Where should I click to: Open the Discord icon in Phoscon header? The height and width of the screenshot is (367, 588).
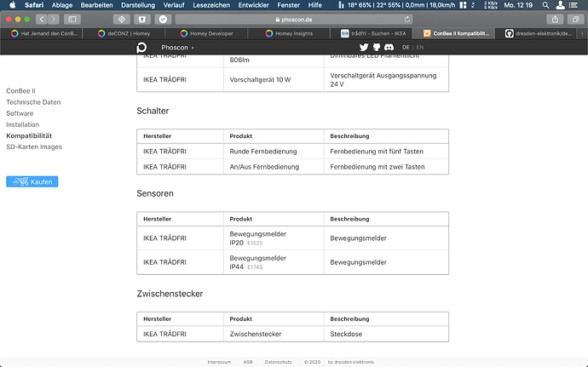(389, 47)
